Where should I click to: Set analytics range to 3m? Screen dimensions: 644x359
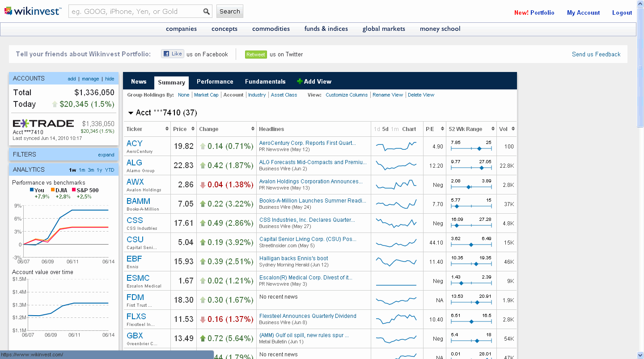(91, 170)
